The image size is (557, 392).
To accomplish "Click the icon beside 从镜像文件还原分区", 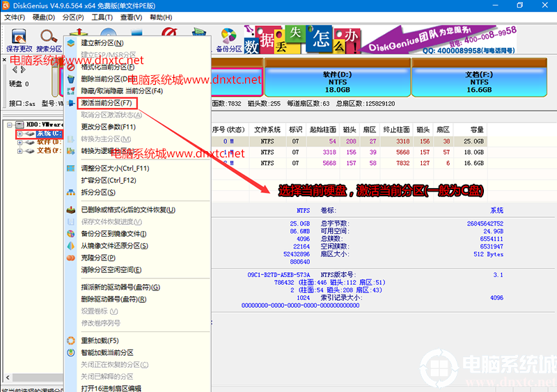I will pyautogui.click(x=71, y=246).
